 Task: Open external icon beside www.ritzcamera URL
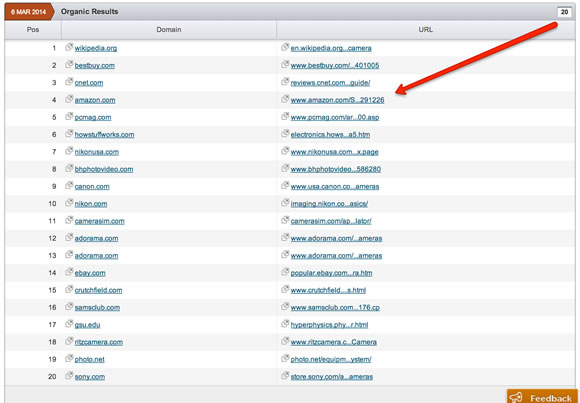285,341
